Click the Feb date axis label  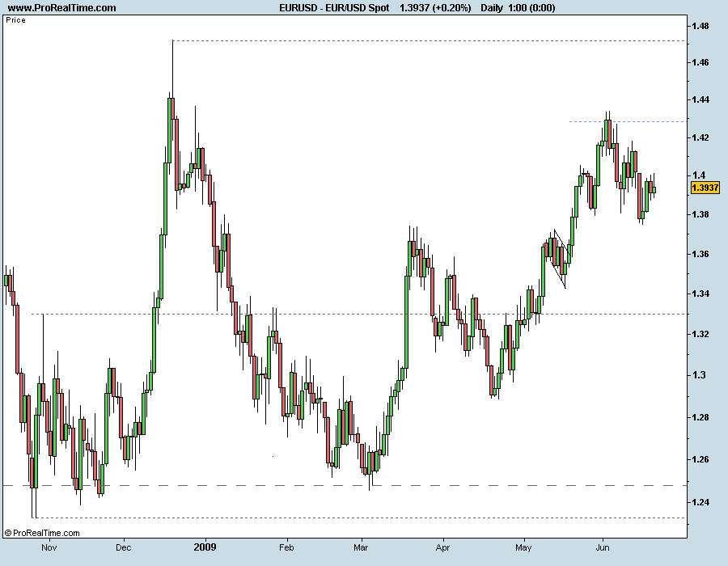(x=286, y=547)
